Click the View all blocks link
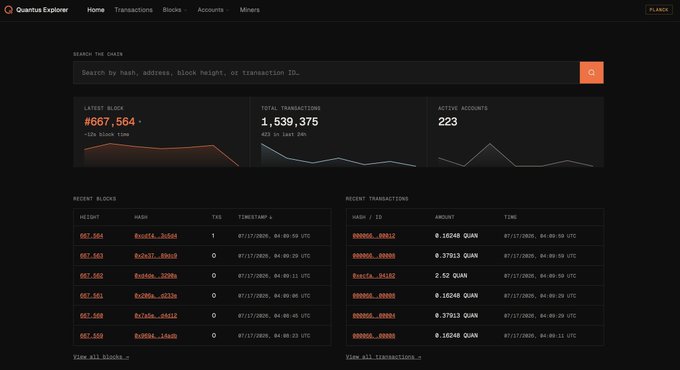The image size is (680, 370). click(101, 357)
